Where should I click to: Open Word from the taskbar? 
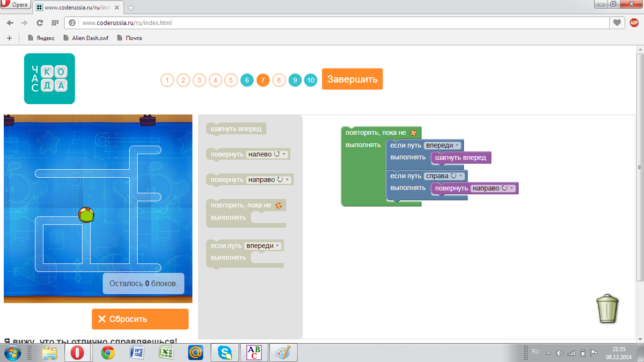tap(137, 353)
